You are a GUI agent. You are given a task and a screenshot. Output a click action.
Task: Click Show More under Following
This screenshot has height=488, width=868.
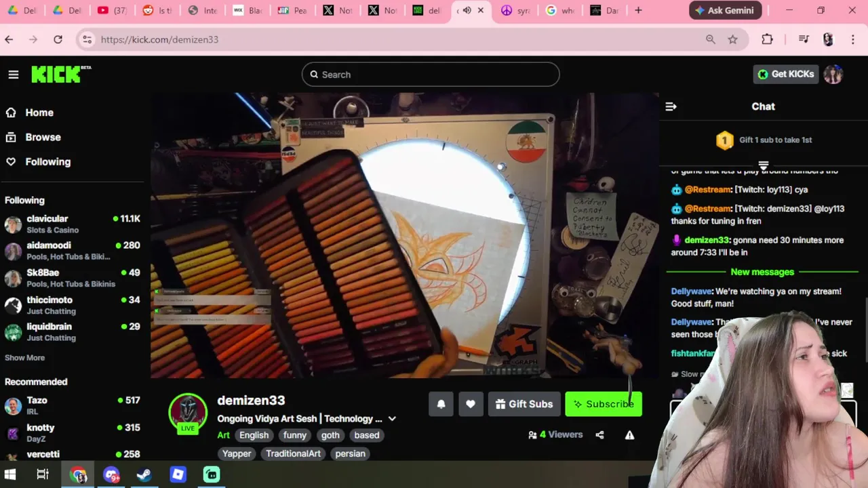24,358
